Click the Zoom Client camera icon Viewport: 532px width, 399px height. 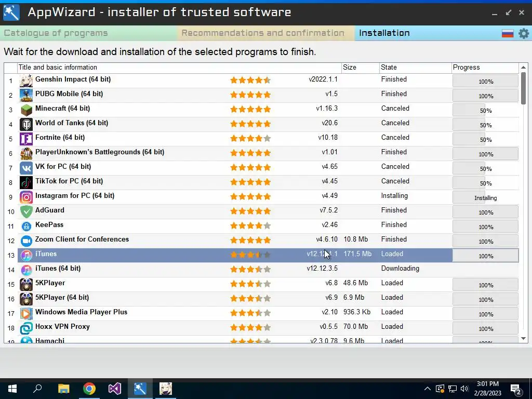pyautogui.click(x=26, y=241)
